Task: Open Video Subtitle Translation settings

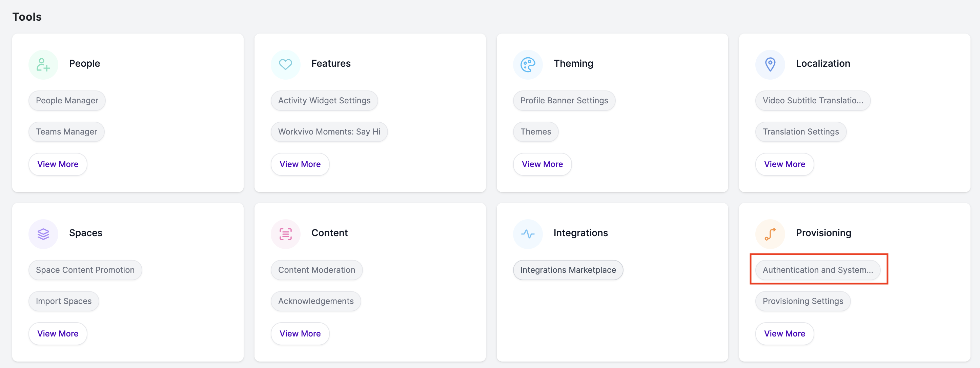Action: 813,100
